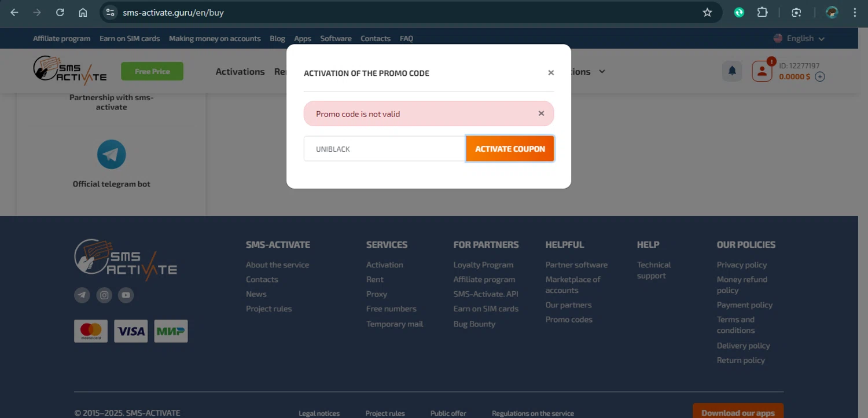
Task: Open Blog in top menu
Action: click(x=277, y=38)
